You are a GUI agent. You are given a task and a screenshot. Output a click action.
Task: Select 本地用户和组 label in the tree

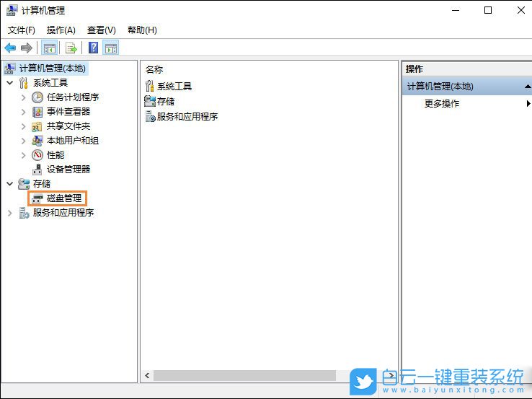(73, 141)
